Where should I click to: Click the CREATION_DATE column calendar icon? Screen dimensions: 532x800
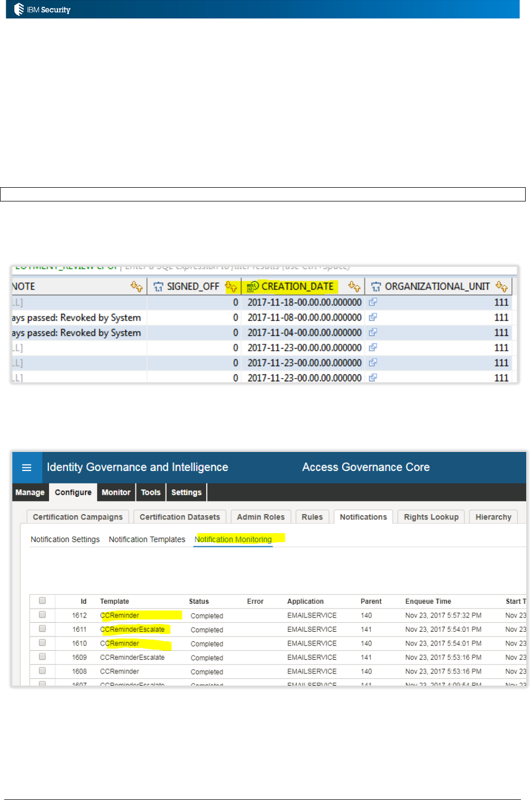[253, 286]
